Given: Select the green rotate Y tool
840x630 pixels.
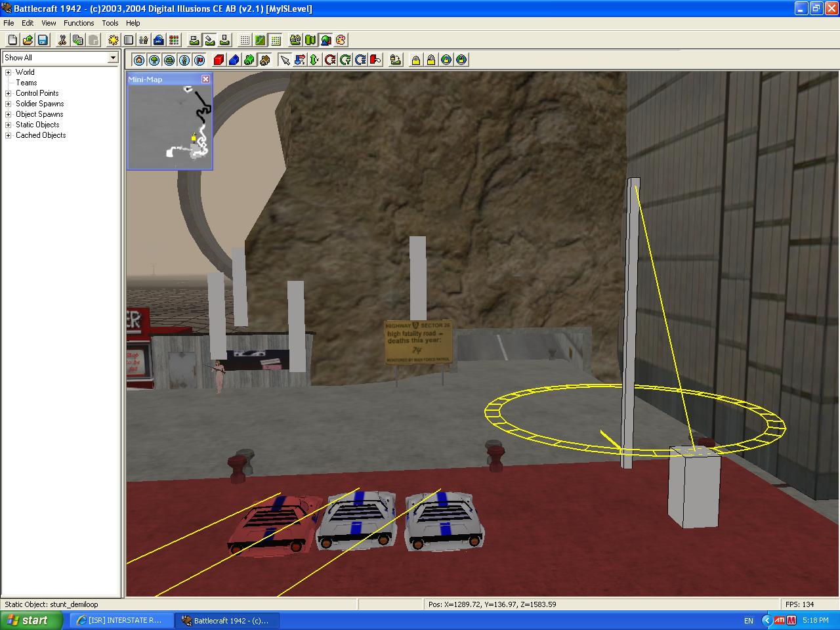Looking at the screenshot, I should click(345, 60).
